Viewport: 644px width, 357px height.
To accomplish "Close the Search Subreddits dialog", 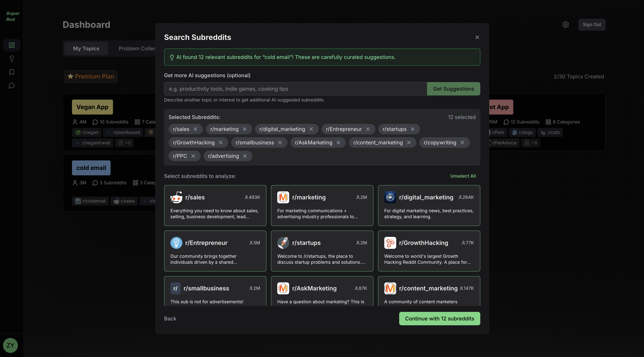I will 477,37.
